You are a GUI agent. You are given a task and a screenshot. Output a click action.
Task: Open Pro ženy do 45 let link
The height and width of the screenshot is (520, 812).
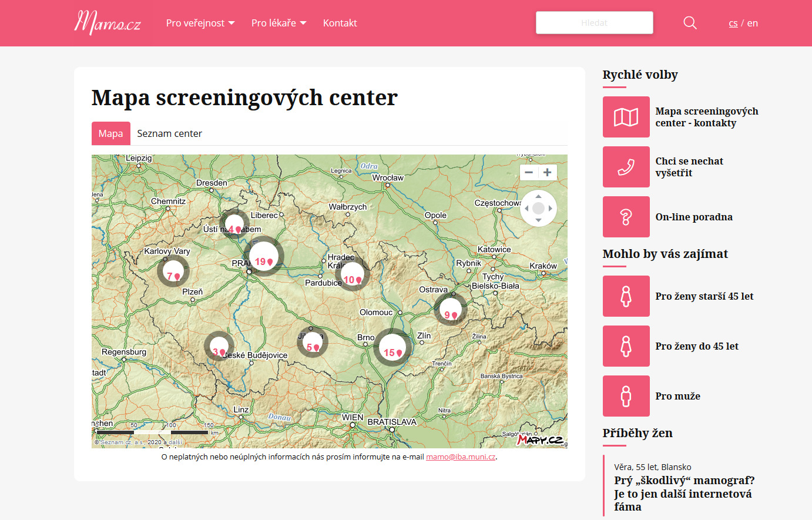[x=697, y=346]
